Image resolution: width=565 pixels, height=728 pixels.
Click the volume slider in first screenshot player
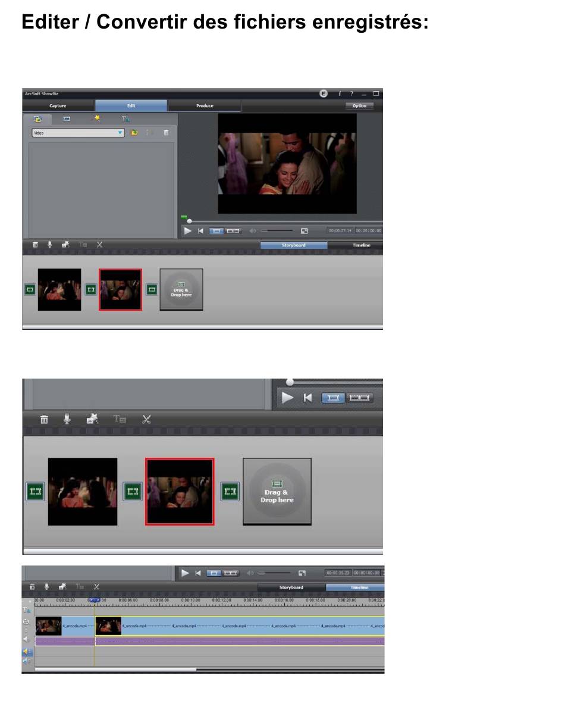277,231
